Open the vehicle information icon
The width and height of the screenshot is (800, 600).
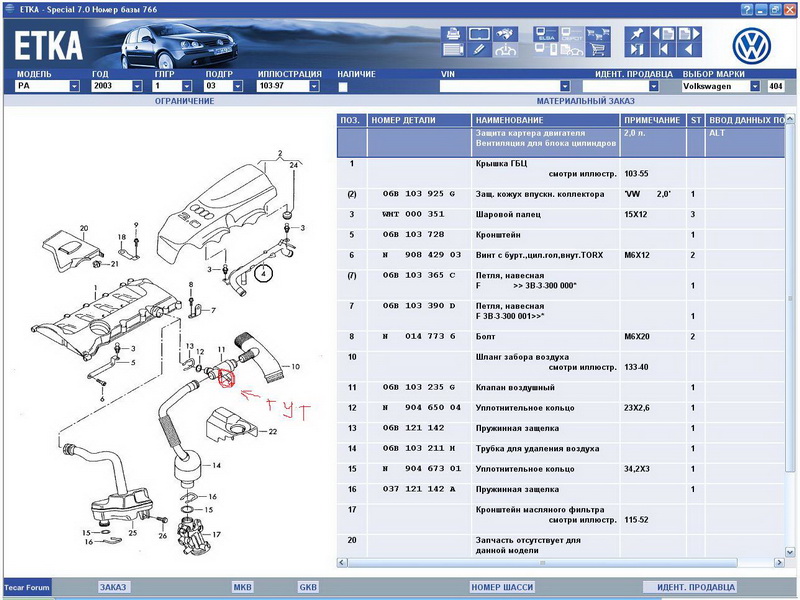505,49
